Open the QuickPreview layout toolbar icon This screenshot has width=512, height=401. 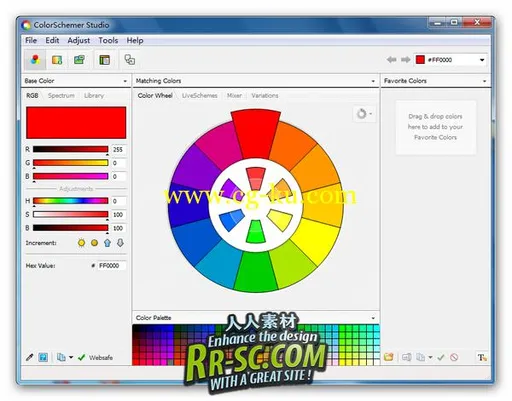click(x=105, y=60)
